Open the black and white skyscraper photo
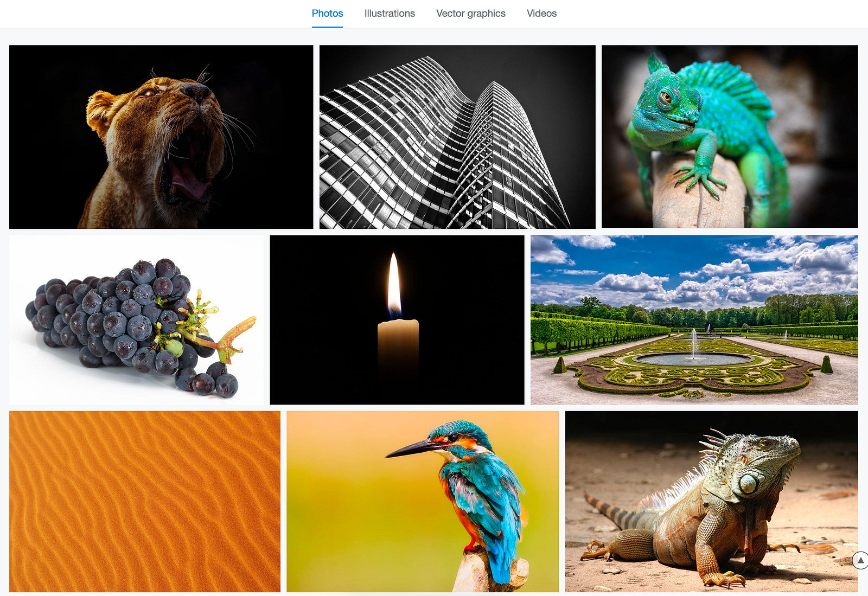Image resolution: width=868 pixels, height=596 pixels. (x=457, y=137)
